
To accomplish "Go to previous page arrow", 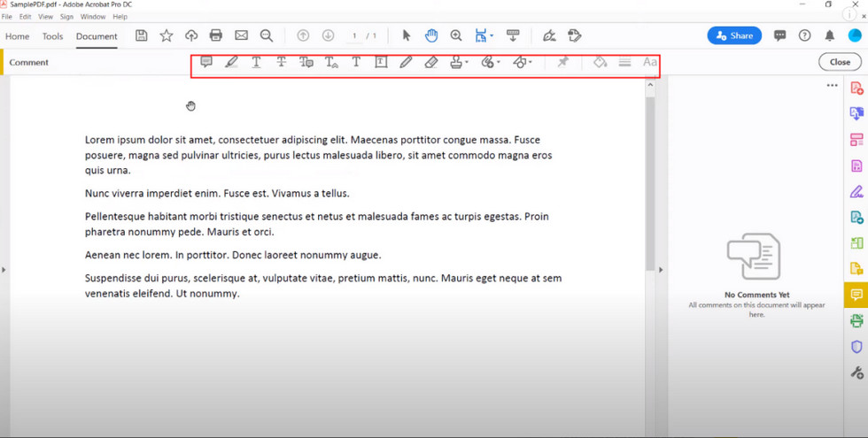I will (x=303, y=36).
